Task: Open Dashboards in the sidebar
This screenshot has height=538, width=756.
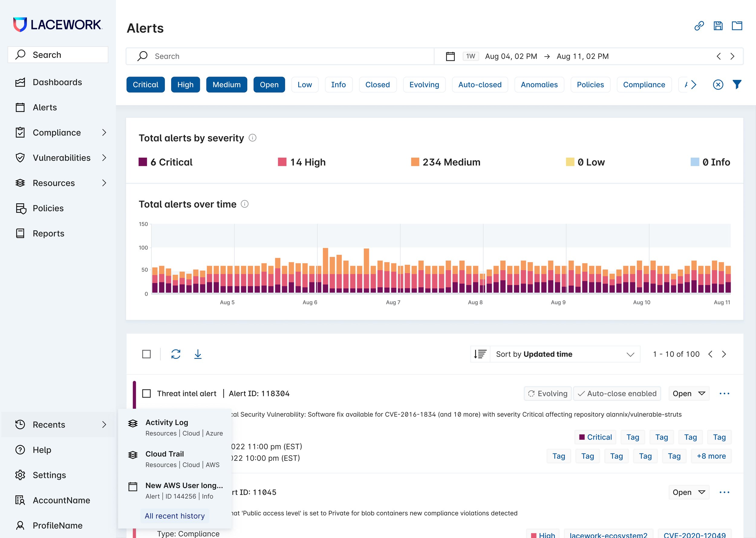Action: point(57,82)
